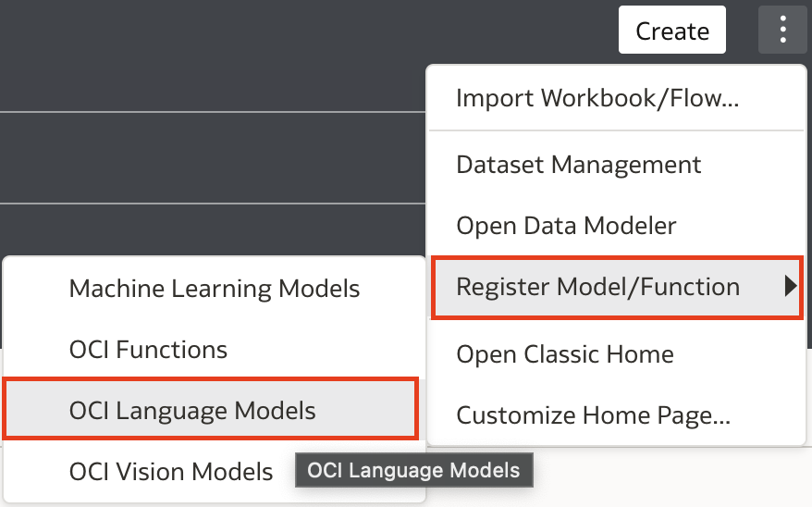Choose Import Workbook/Flow... from menu
The image size is (812, 507).
(x=616, y=98)
